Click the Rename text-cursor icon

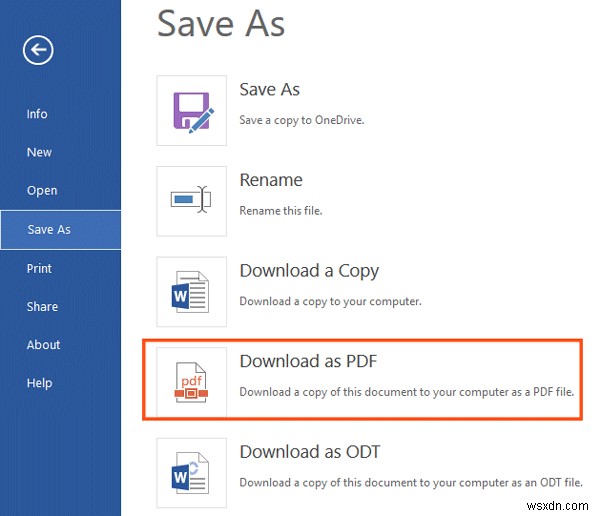[x=192, y=199]
